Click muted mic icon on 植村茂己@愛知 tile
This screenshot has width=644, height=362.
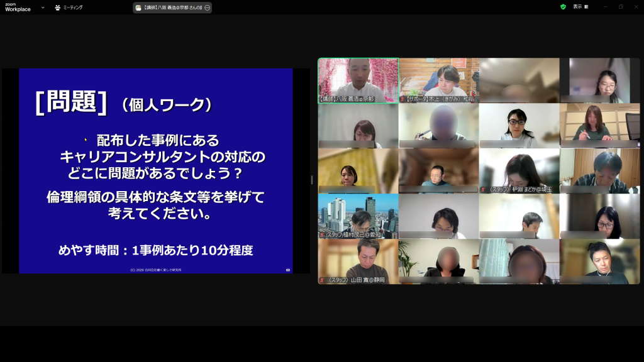coord(322,235)
